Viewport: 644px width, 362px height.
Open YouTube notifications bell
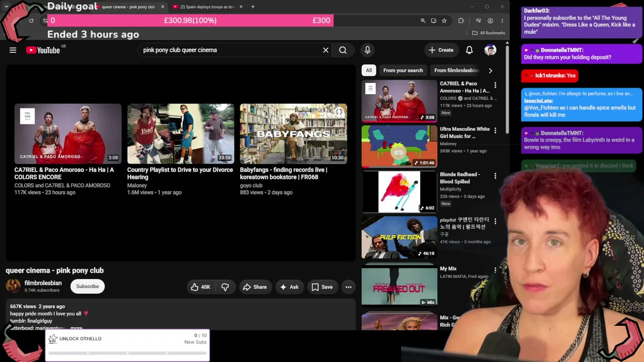coord(469,50)
